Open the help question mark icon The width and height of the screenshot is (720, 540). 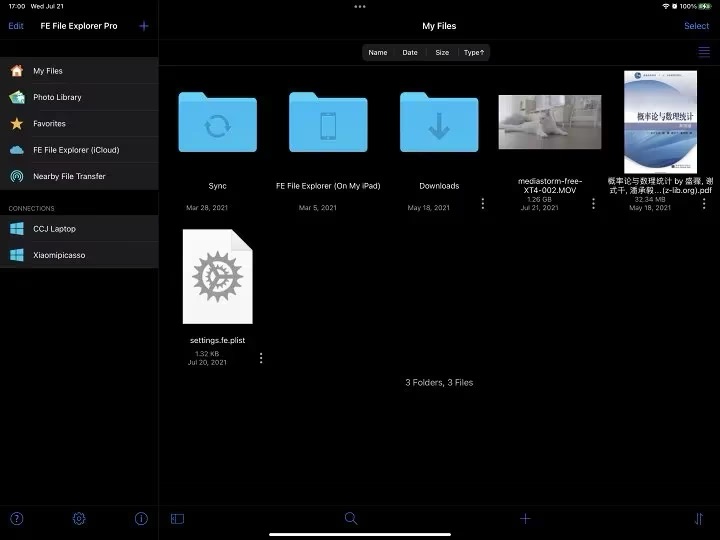point(16,519)
